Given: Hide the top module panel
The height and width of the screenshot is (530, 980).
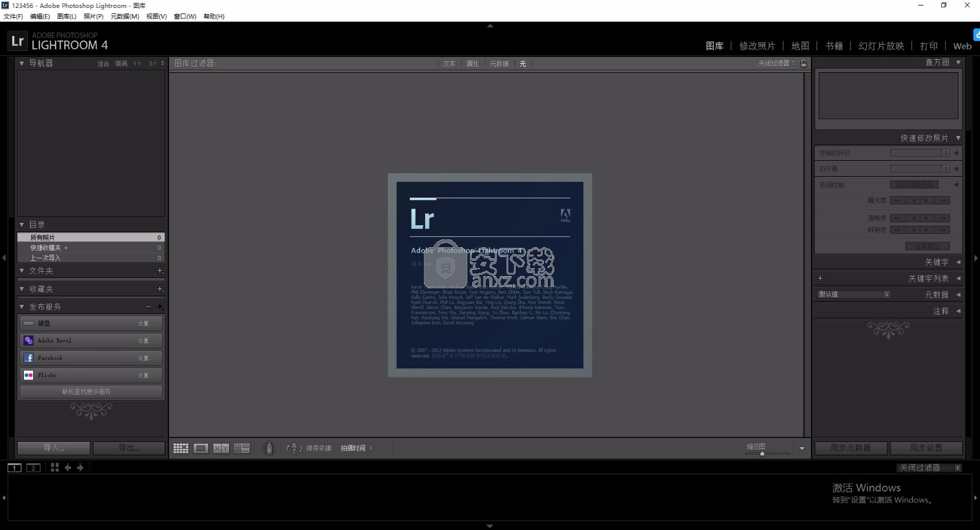Looking at the screenshot, I should [x=490, y=26].
